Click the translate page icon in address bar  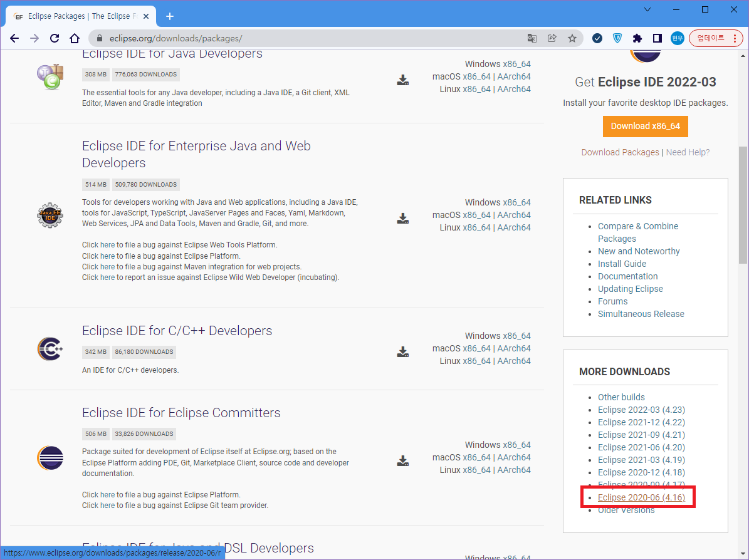click(x=532, y=38)
